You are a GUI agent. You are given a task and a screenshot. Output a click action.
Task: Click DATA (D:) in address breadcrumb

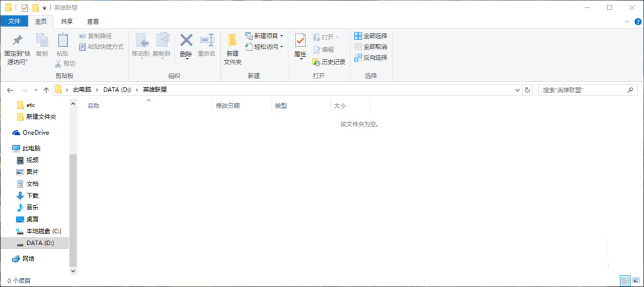click(117, 90)
